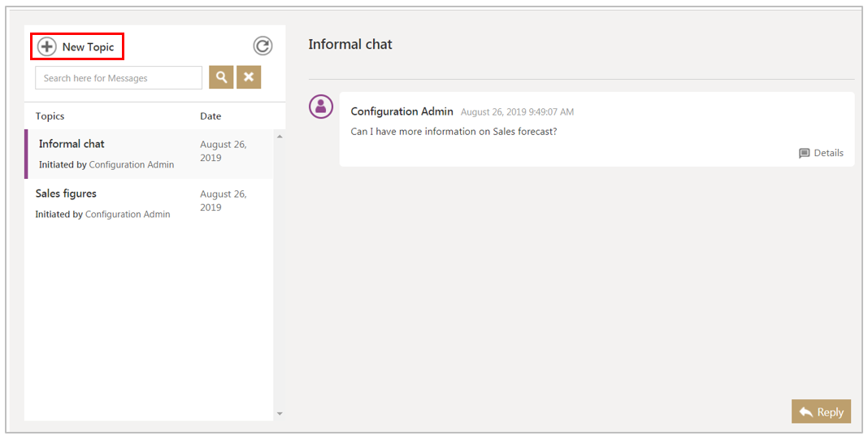Screen dimensions: 868x440
Task: Click Configuration Admin link under Informal chat
Action: click(131, 165)
